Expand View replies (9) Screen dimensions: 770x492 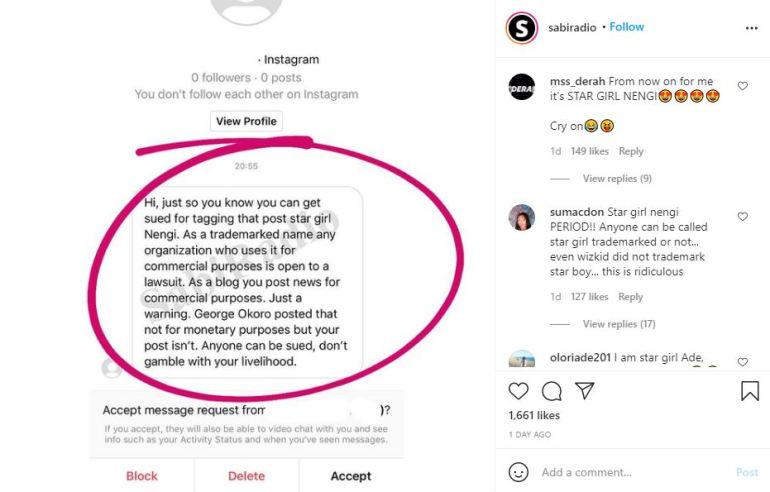coord(617,178)
